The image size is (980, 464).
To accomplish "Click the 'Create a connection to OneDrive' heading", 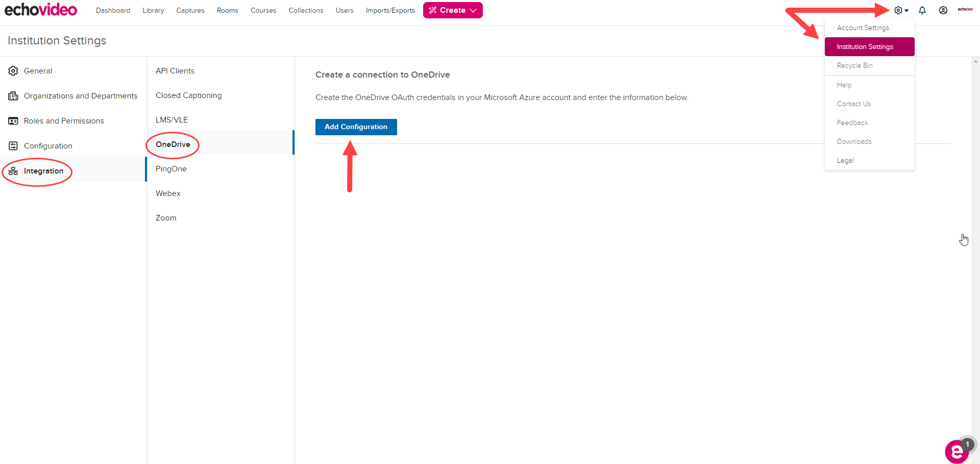I will click(x=383, y=75).
